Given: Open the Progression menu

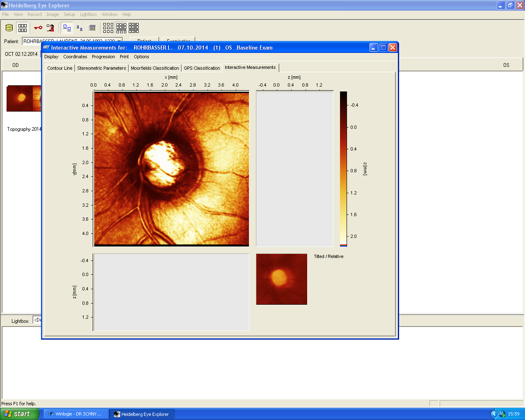Looking at the screenshot, I should tap(103, 57).
